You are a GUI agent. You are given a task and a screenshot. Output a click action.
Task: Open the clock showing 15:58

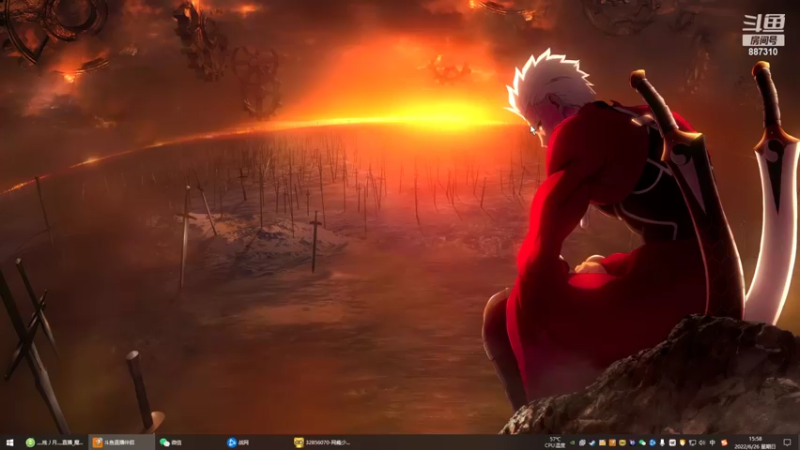click(755, 442)
